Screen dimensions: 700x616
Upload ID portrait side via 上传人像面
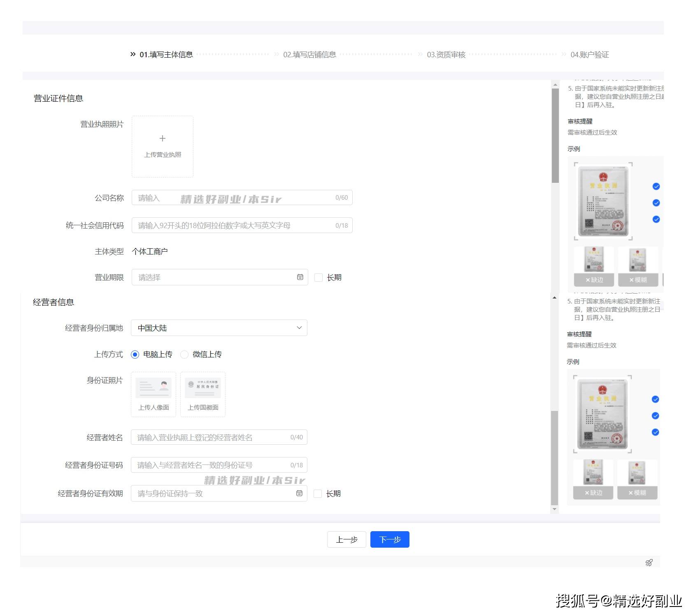point(153,394)
